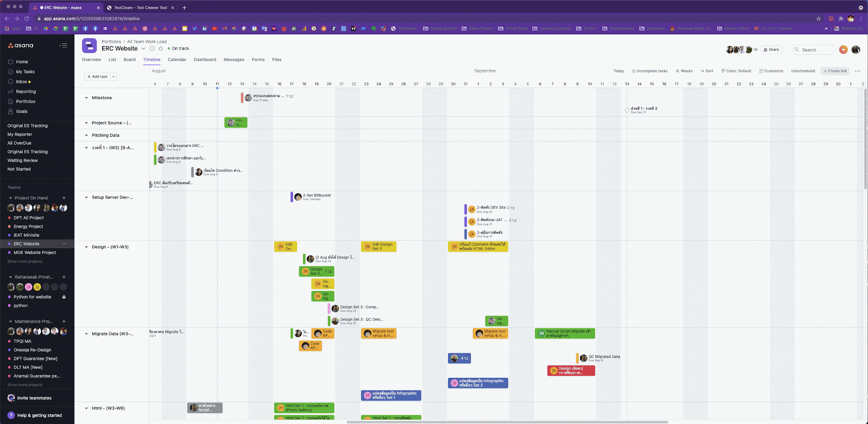
Task: Open Inbox from the sidebar
Action: [x=21, y=82]
